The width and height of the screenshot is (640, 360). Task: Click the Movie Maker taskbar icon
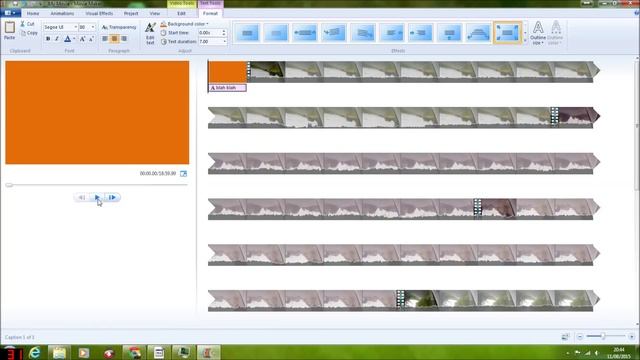[x=209, y=353]
